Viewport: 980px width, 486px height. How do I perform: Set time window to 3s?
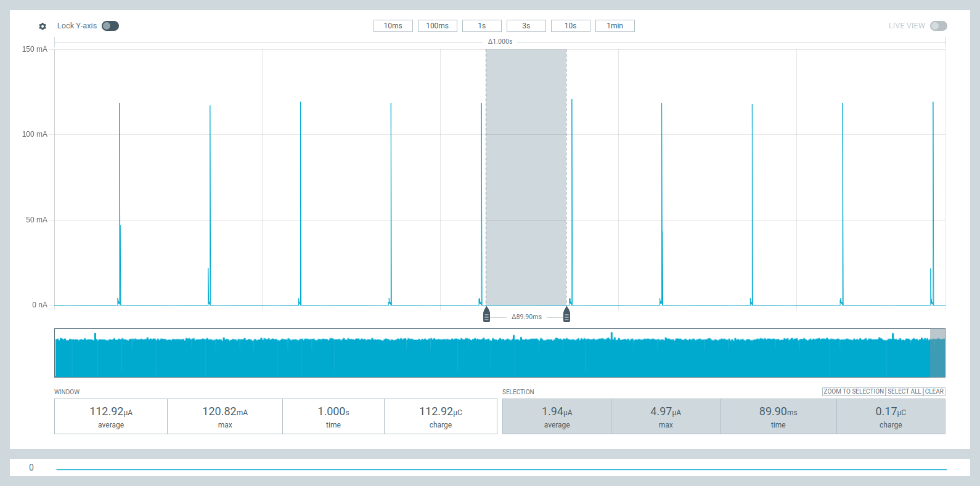point(526,26)
